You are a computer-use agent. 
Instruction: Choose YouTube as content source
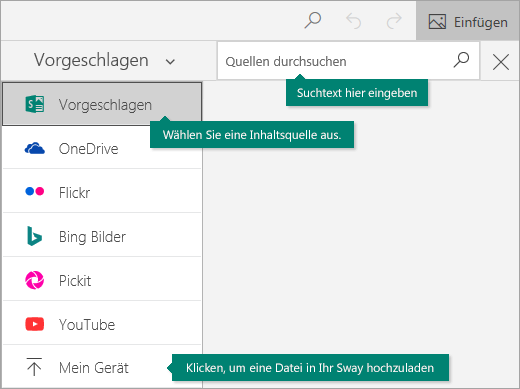102,324
